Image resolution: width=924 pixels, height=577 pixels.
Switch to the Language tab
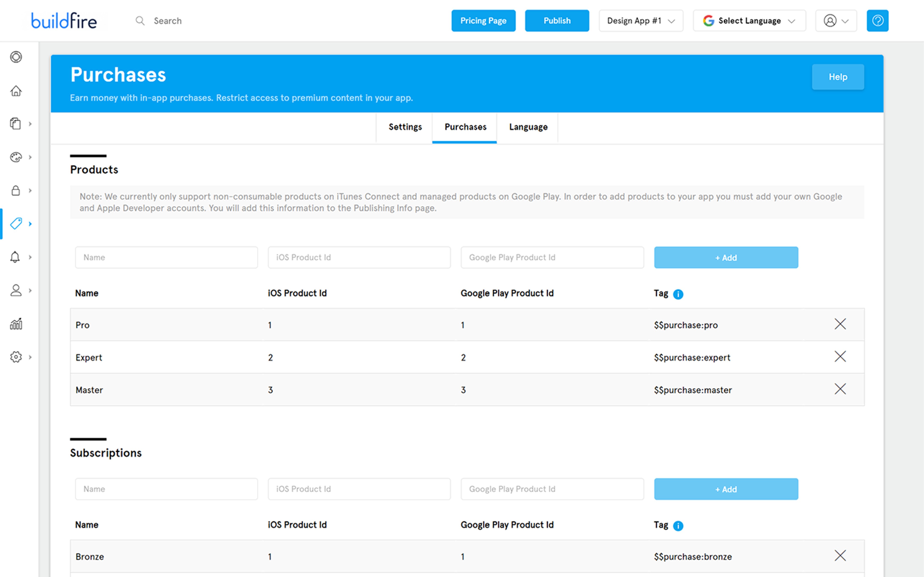point(528,127)
